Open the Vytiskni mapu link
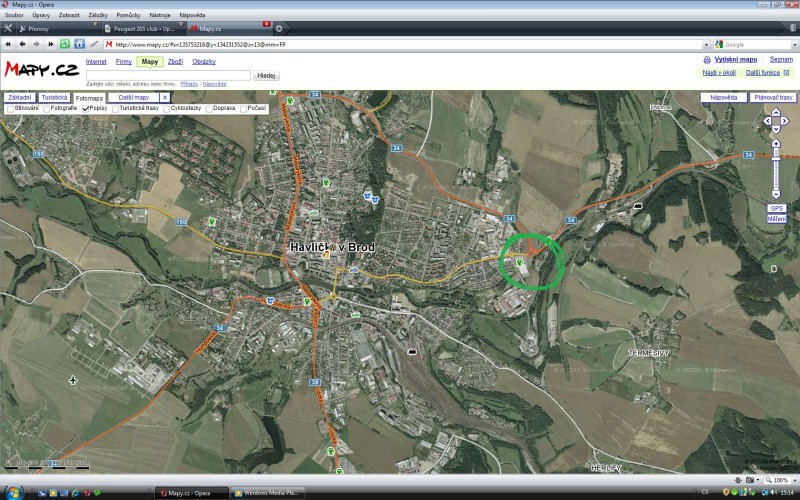 click(735, 60)
